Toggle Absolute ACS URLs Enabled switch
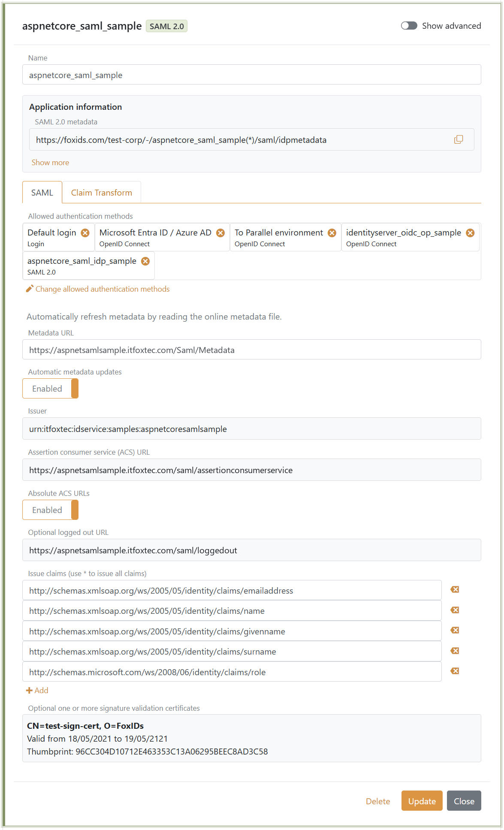Viewport: 504px width, 830px height. tap(50, 510)
